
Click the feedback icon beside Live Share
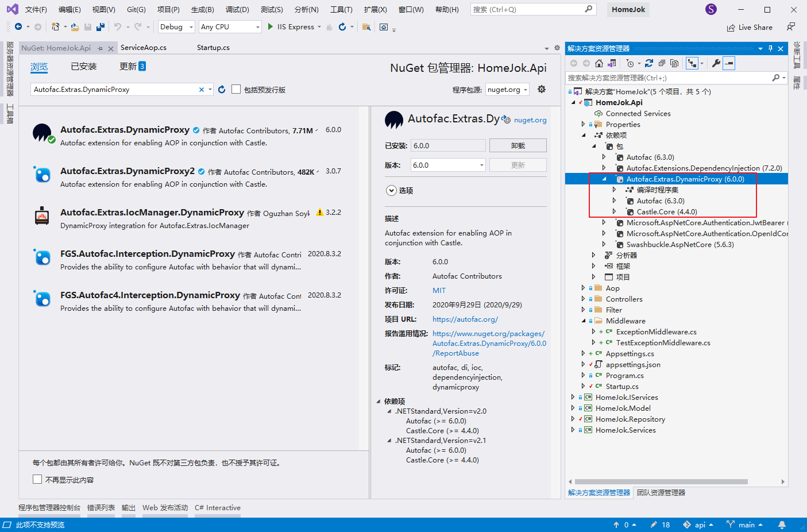point(791,27)
